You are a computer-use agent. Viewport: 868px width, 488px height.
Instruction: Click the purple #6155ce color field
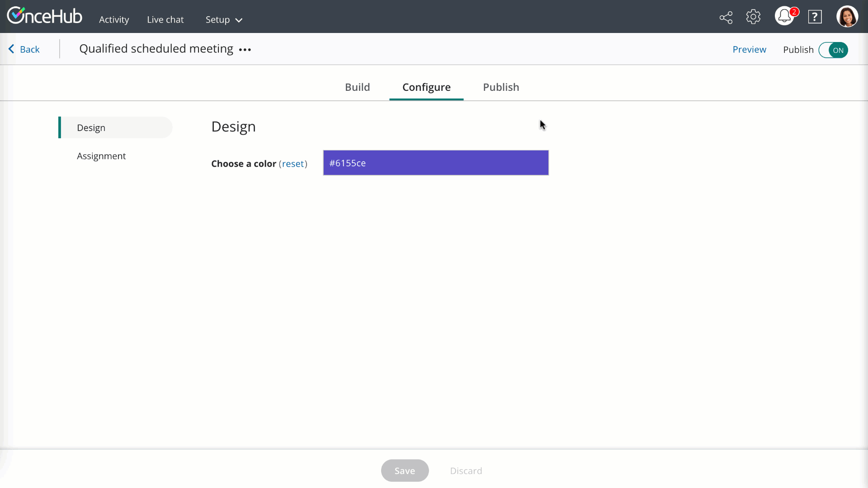(436, 163)
